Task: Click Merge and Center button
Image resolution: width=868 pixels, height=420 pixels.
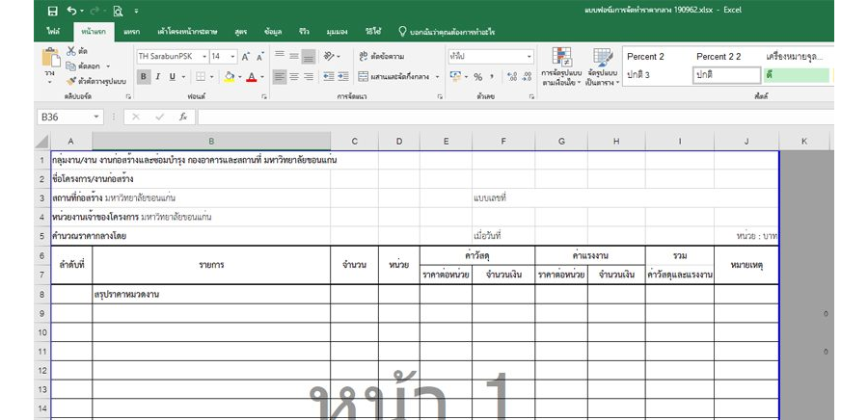Action: coord(393,77)
